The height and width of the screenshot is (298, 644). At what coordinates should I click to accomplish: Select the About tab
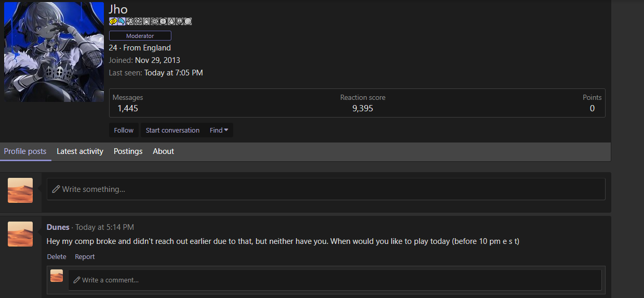click(163, 151)
